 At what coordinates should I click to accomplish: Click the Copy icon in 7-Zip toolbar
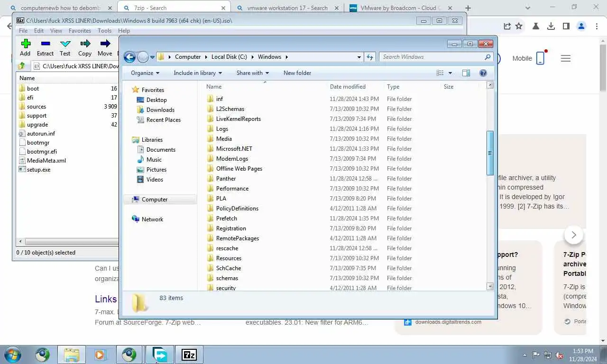tap(85, 48)
